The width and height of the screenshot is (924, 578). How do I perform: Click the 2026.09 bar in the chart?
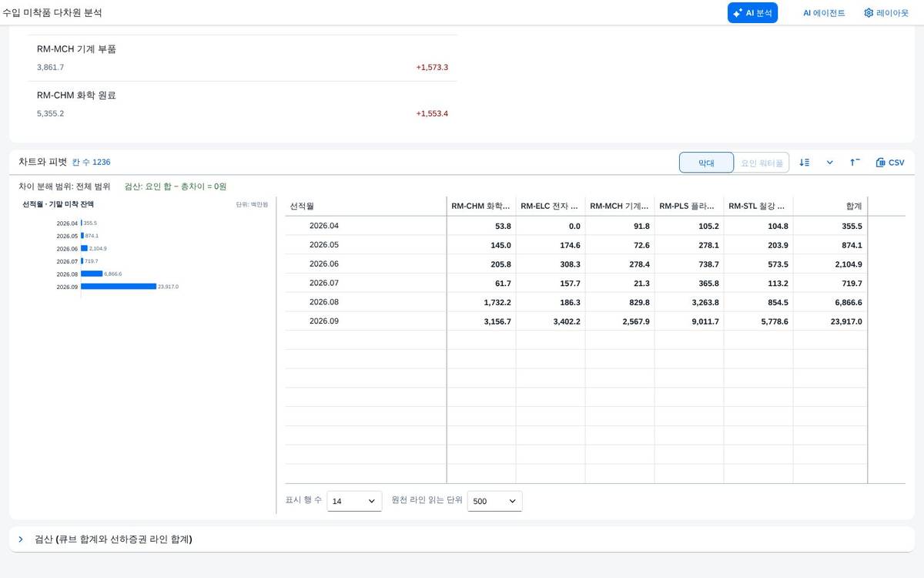119,286
